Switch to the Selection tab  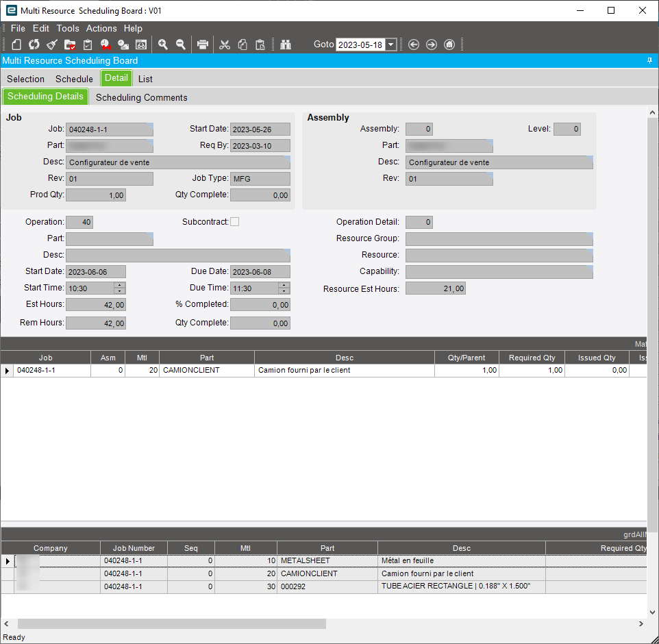25,79
